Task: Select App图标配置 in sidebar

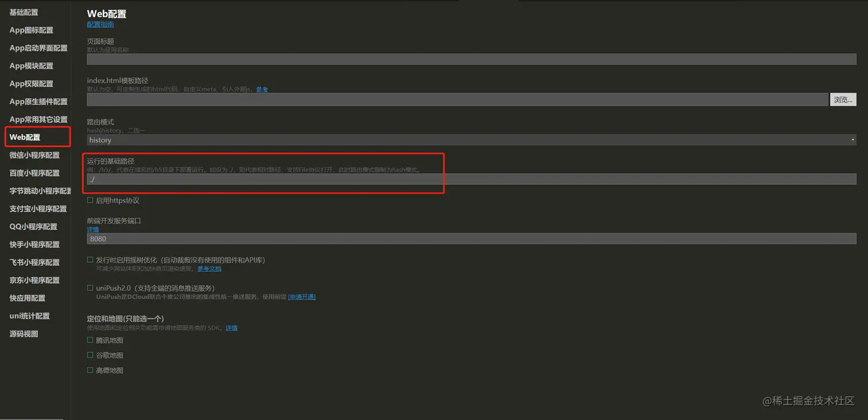Action: pos(31,30)
